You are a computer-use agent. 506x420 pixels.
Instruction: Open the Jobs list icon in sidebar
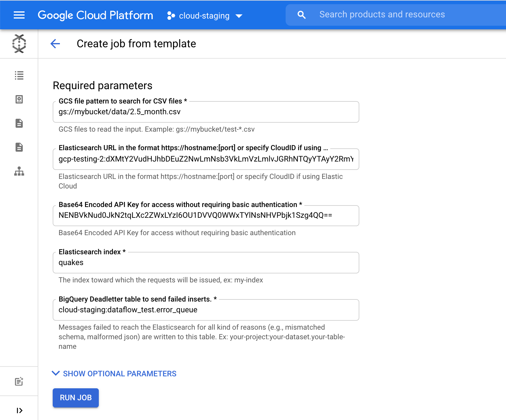point(19,75)
